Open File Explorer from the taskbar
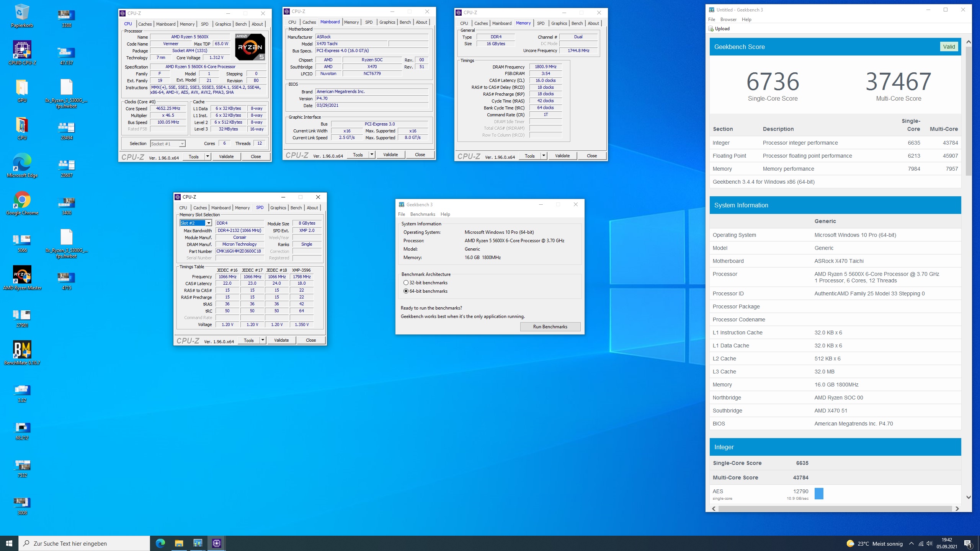This screenshot has height=551, width=980. click(x=179, y=543)
